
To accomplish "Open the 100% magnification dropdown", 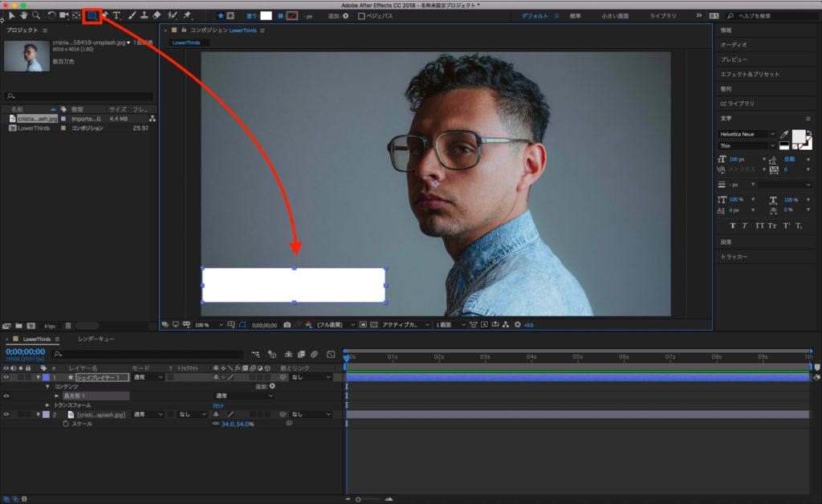I will coord(205,325).
